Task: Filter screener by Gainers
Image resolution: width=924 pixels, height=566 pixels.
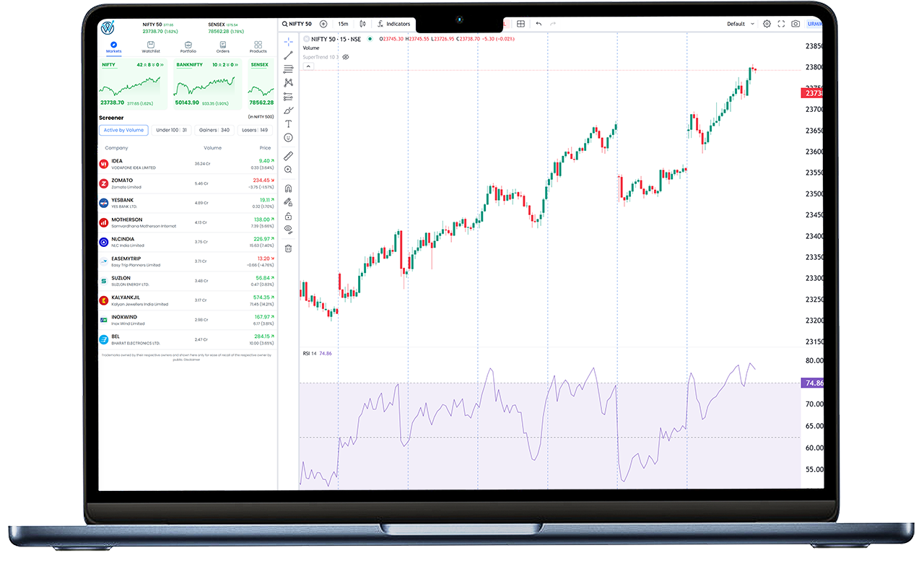Action: [214, 130]
